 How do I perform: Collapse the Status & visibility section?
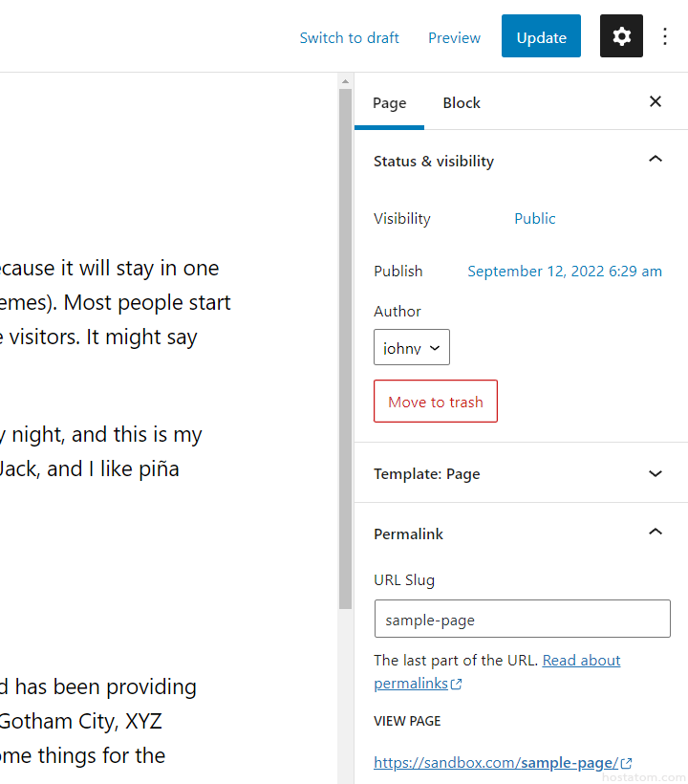point(656,160)
